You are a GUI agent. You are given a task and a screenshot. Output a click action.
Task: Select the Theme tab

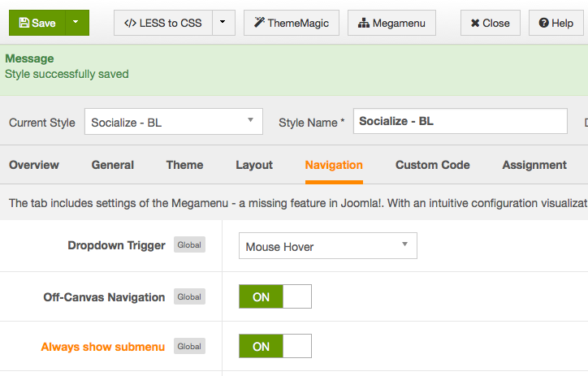[185, 165]
